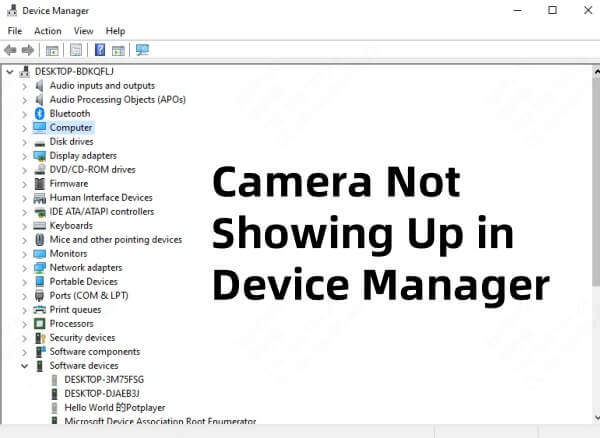This screenshot has height=438, width=600.
Task: Expand the Processors chevron
Action: point(24,324)
